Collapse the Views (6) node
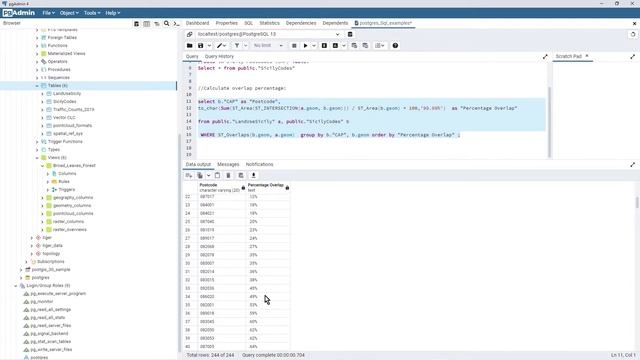 (37, 158)
